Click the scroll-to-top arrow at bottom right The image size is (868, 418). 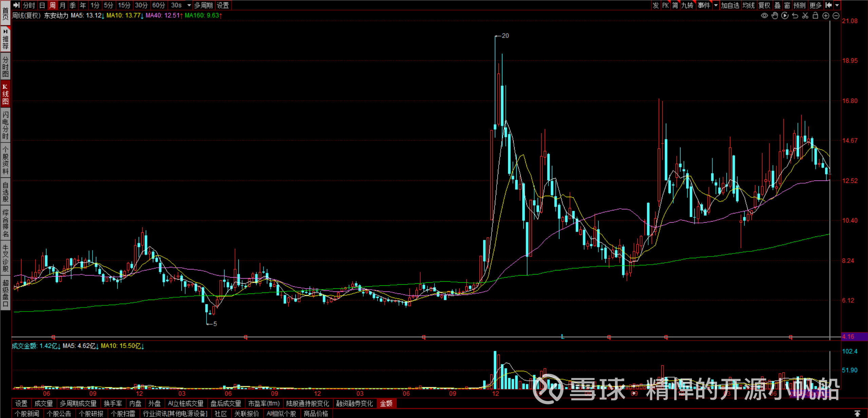(857, 413)
